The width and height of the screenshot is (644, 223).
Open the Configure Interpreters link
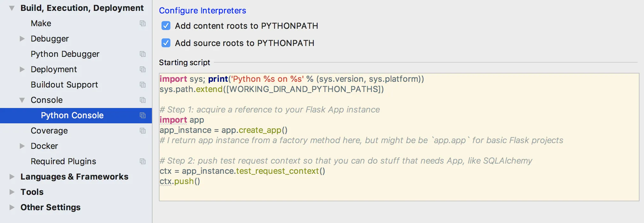click(202, 11)
